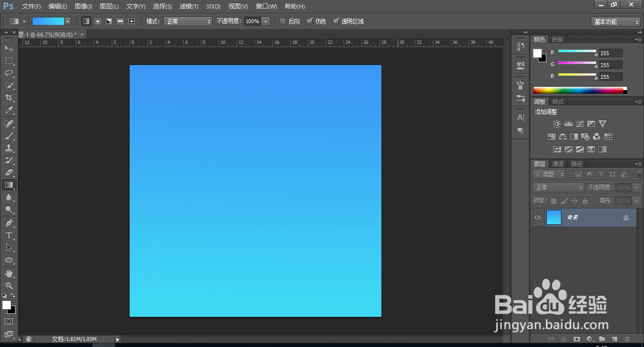Select the Quick Selection tool
Image resolution: width=644 pixels, height=347 pixels.
tap(9, 86)
